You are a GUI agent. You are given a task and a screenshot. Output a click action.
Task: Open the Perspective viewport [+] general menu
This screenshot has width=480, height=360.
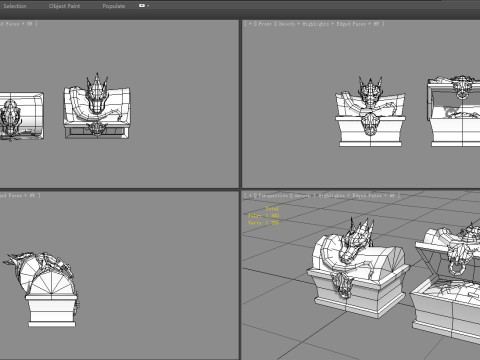pyautogui.click(x=250, y=196)
